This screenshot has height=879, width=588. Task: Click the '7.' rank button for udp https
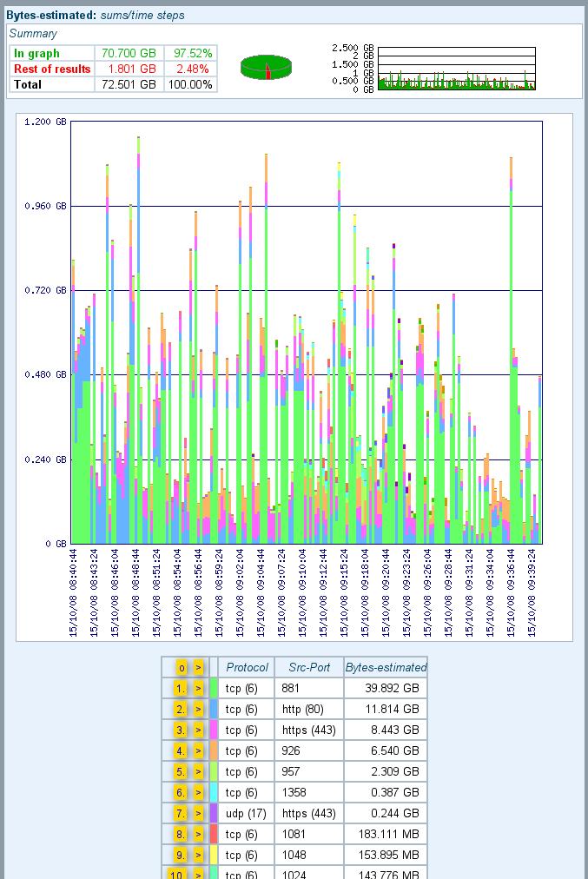click(180, 813)
